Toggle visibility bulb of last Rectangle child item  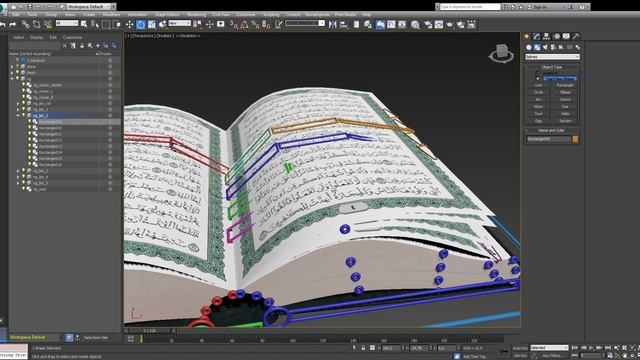point(30,165)
